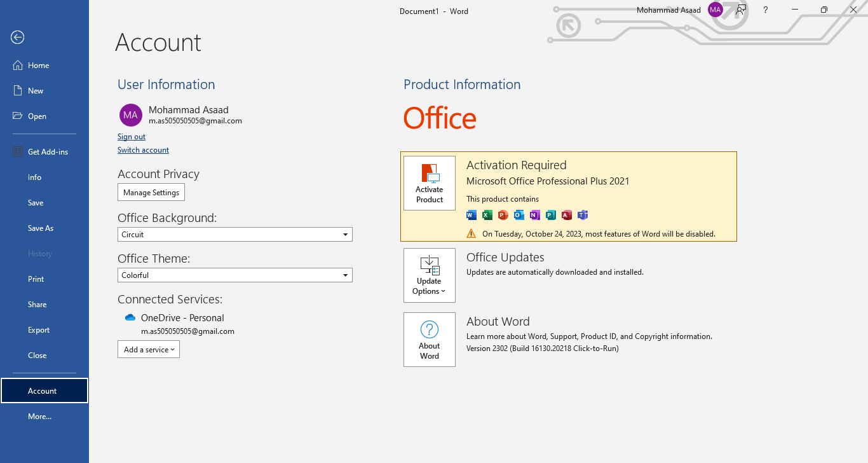Click the Teams app icon in product list

[583, 215]
